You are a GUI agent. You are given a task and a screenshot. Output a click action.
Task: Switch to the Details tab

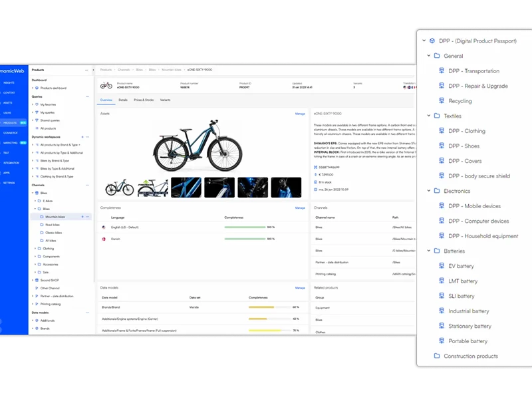tap(123, 100)
